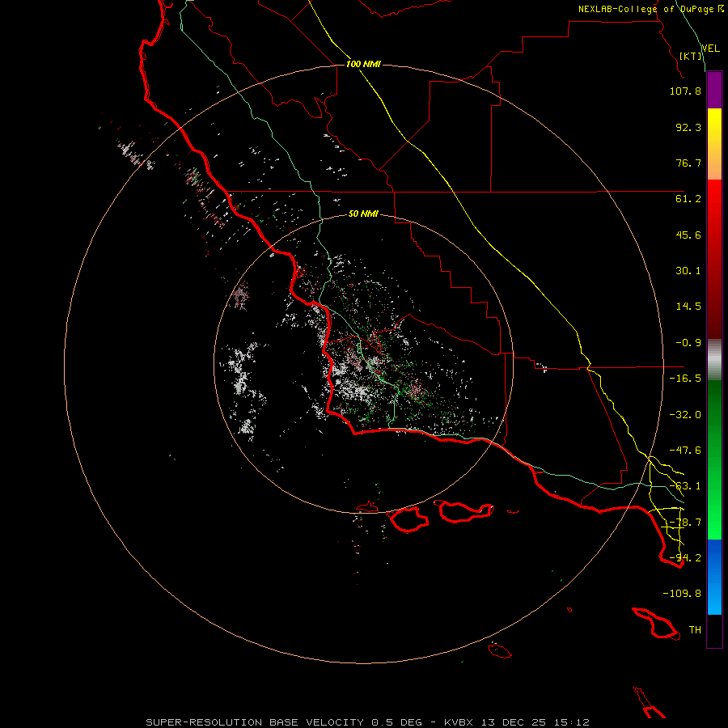Image resolution: width=728 pixels, height=728 pixels.
Task: Select the 14.5 scale value
Action: [688, 307]
